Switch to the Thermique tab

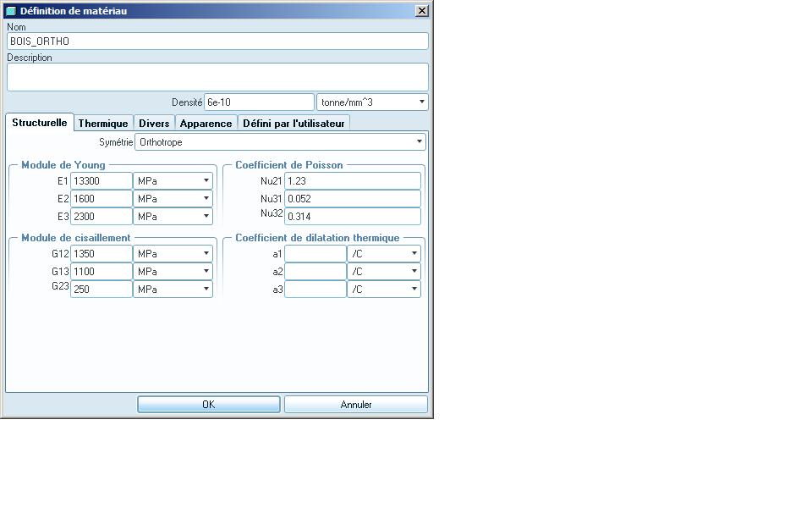coord(103,124)
